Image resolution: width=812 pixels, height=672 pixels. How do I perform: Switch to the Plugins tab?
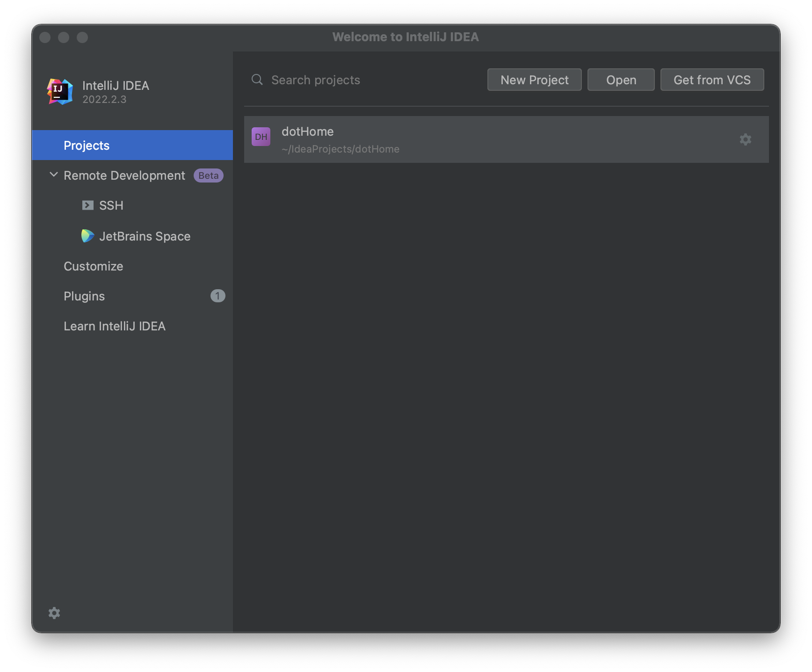coord(132,296)
